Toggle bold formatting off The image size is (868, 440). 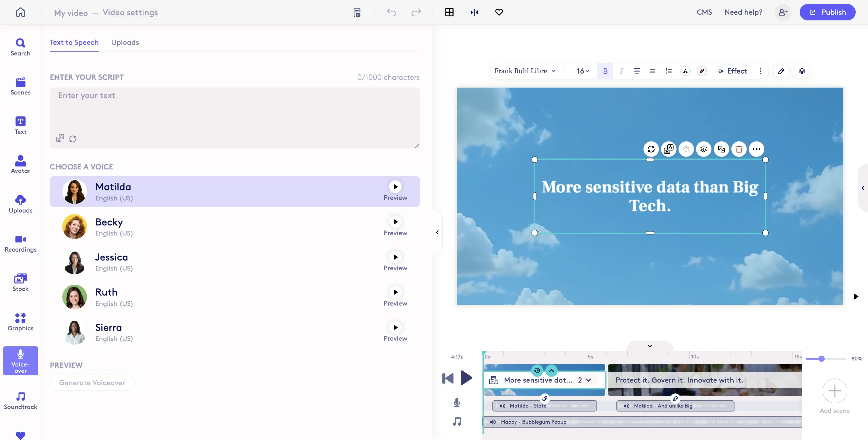coord(605,71)
